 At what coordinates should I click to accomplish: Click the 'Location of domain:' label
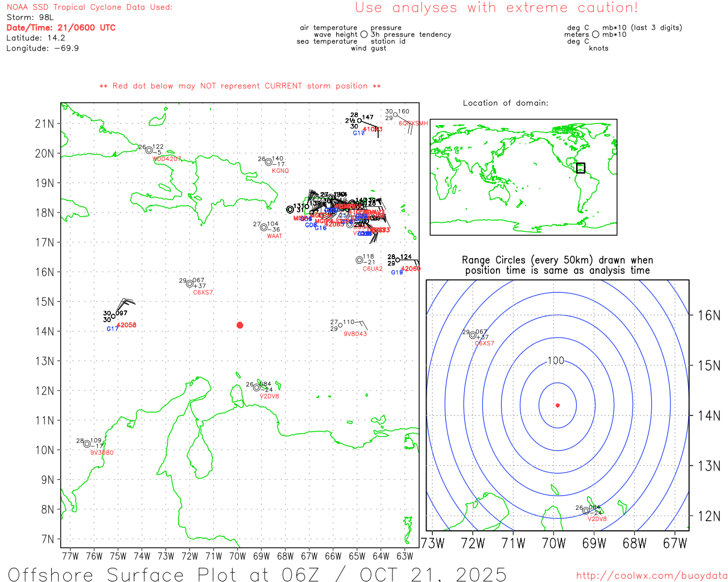coord(506,103)
